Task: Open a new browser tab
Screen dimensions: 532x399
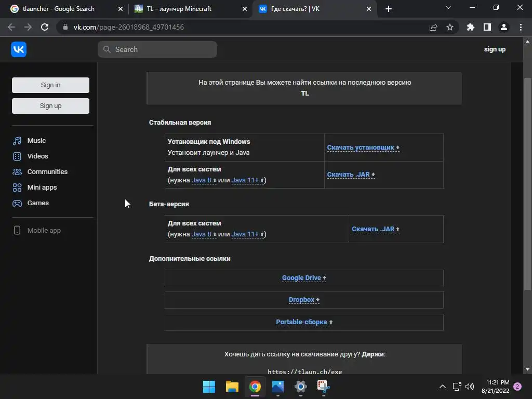Action: (389, 9)
